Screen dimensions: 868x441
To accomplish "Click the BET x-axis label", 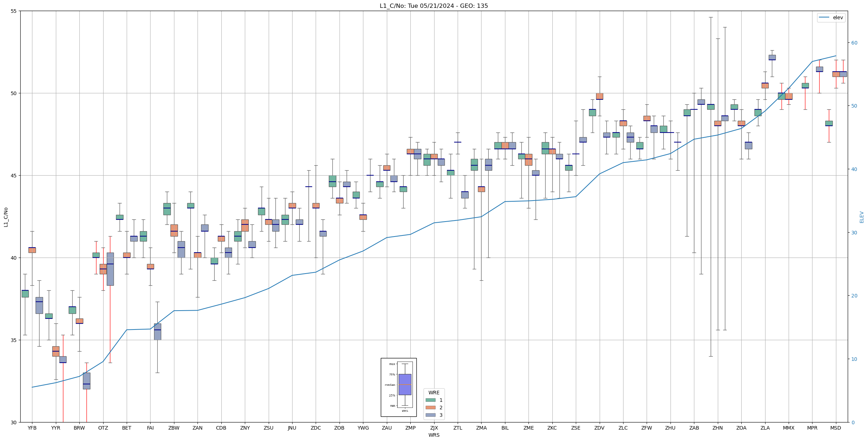I will pos(127,428).
